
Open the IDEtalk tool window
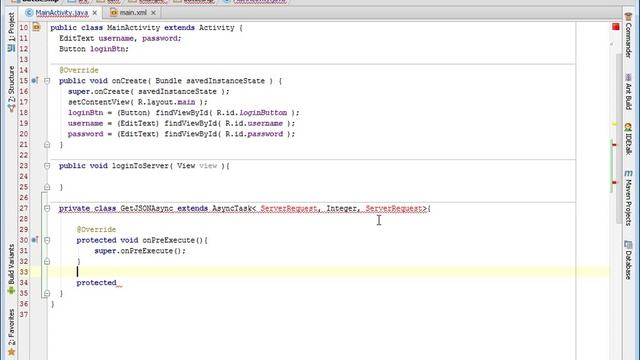tap(628, 139)
